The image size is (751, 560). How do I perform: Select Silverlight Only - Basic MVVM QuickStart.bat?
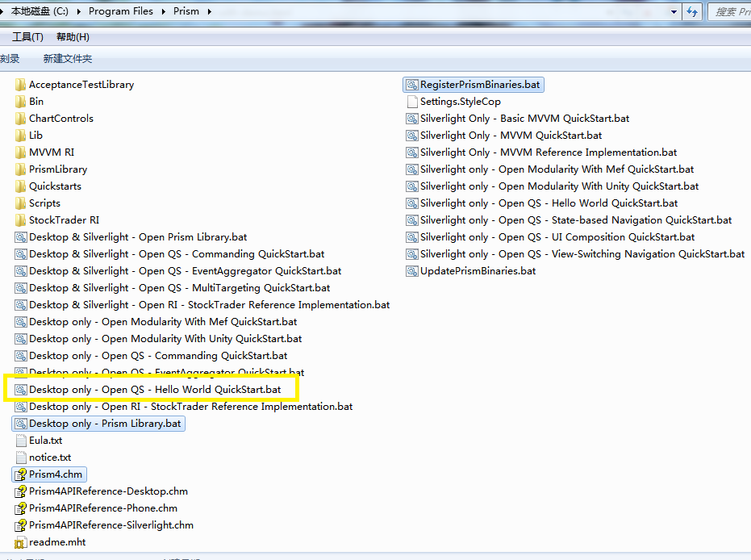pos(518,119)
